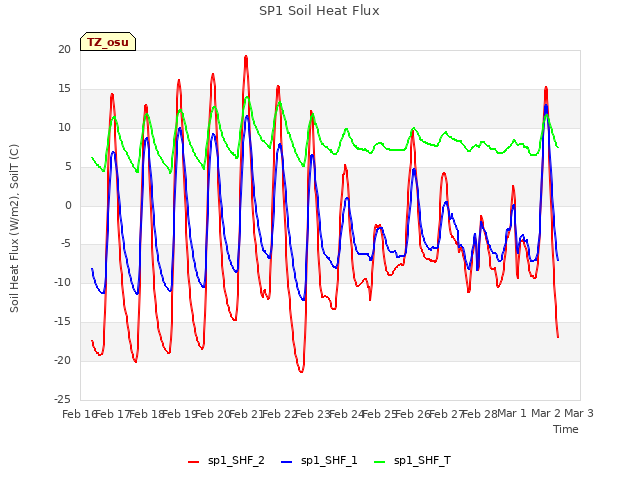Click the blue curve peak on Mar 2
The image size is (640, 480).
click(x=546, y=106)
